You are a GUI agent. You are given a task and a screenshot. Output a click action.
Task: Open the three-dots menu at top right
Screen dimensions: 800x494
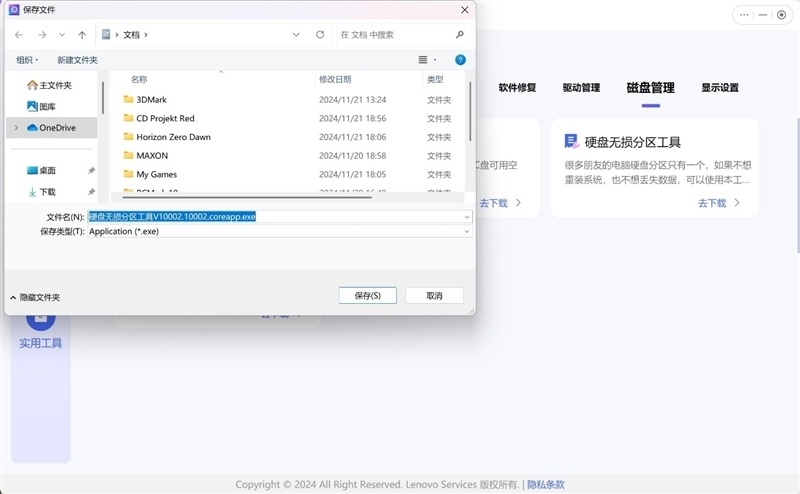click(744, 15)
